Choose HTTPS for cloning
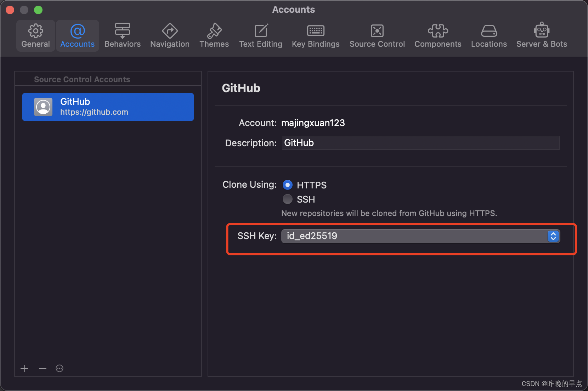The width and height of the screenshot is (588, 391). 288,185
